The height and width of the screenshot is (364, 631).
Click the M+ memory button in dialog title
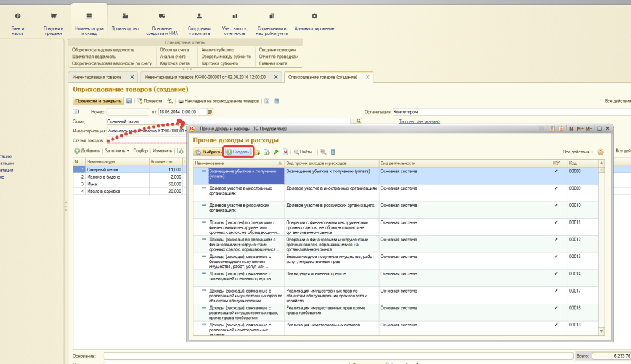point(580,129)
